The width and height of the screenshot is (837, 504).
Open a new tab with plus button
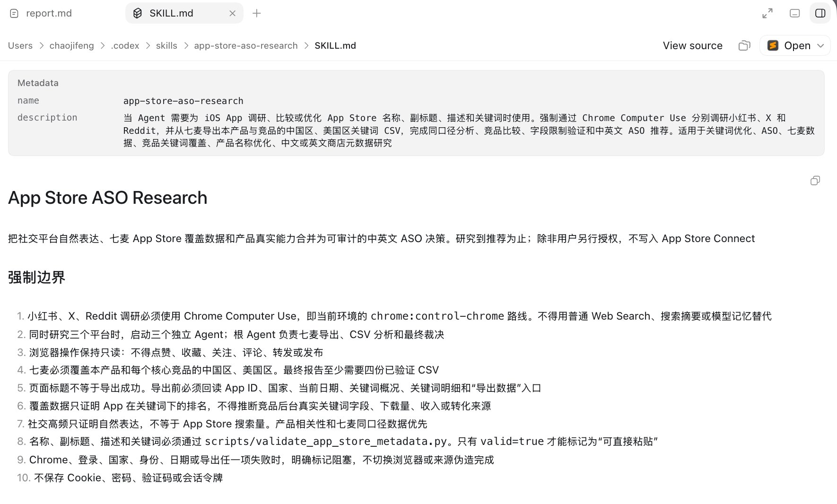(257, 13)
